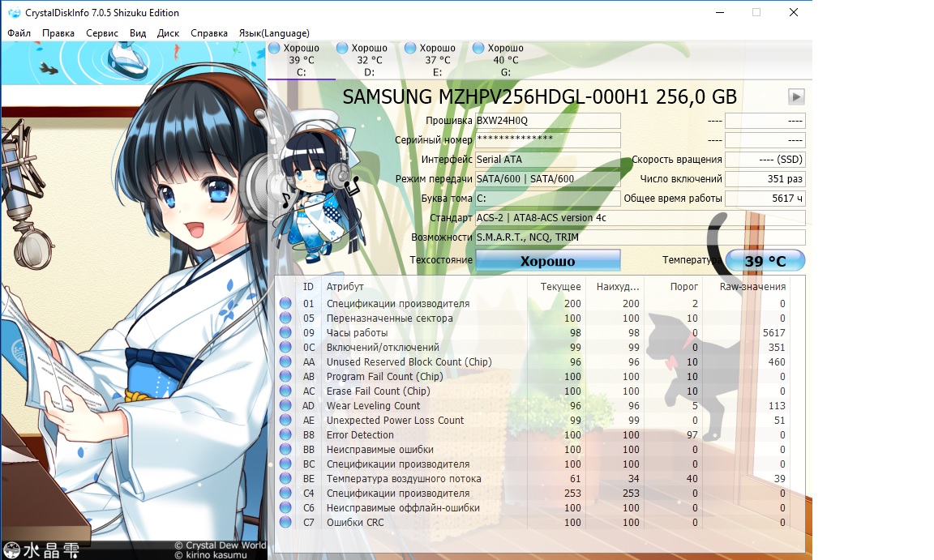Click status orb for Включений/отключений
Image resolution: width=934 pixels, height=560 pixels.
click(286, 348)
